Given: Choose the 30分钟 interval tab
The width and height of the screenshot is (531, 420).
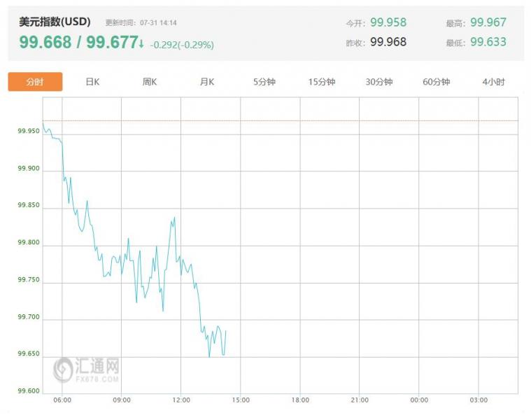Looking at the screenshot, I should click(379, 82).
